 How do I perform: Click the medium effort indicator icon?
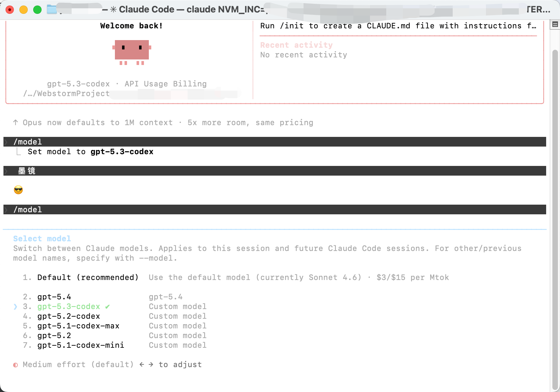pos(16,365)
